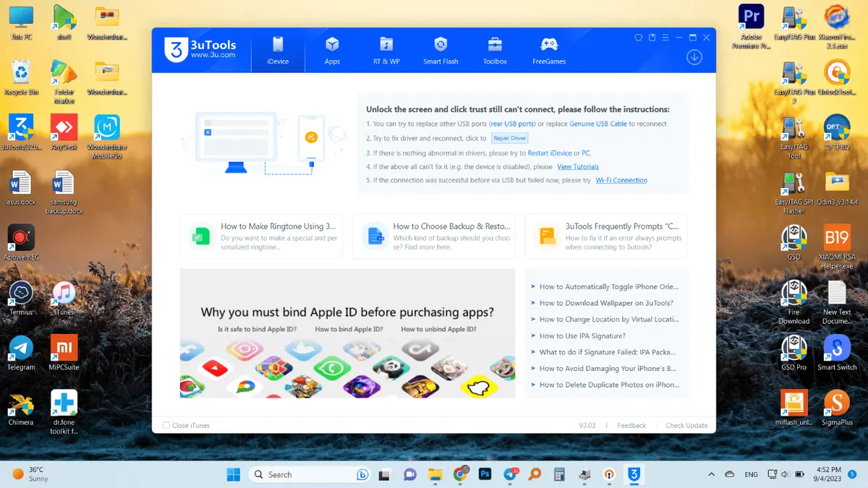Viewport: 868px width, 488px height.
Task: Click Feedback in the 3uTools footer
Action: click(631, 426)
